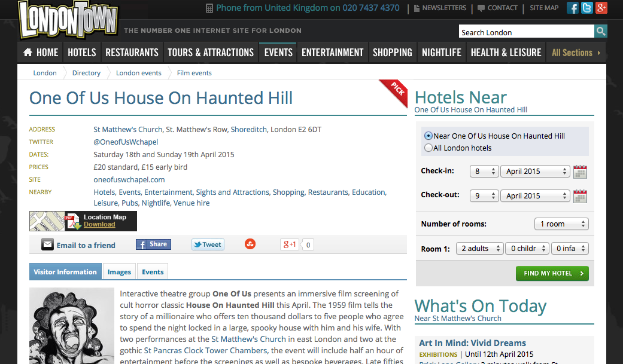The image size is (623, 364).
Task: Click the Google Plus header icon
Action: (601, 8)
